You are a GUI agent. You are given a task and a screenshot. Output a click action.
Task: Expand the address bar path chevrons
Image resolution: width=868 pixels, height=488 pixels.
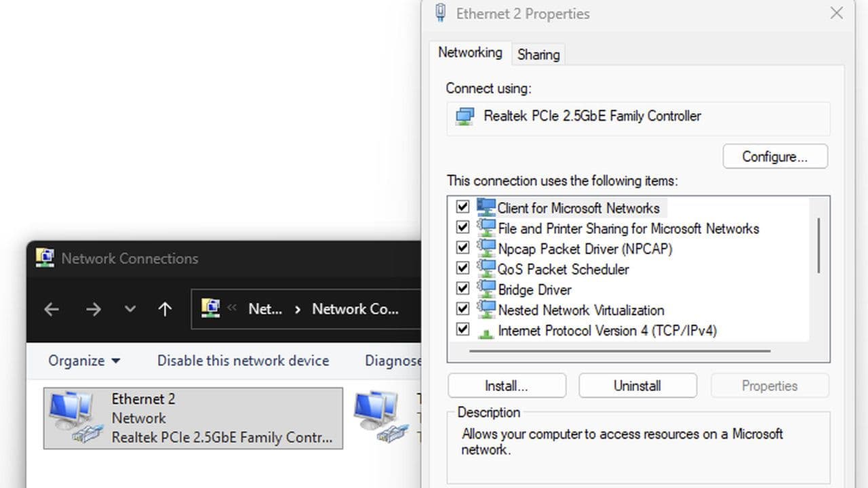[x=232, y=308]
